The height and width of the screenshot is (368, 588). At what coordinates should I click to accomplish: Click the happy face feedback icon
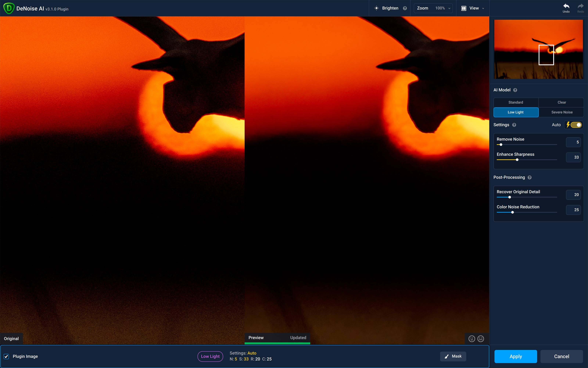472,339
